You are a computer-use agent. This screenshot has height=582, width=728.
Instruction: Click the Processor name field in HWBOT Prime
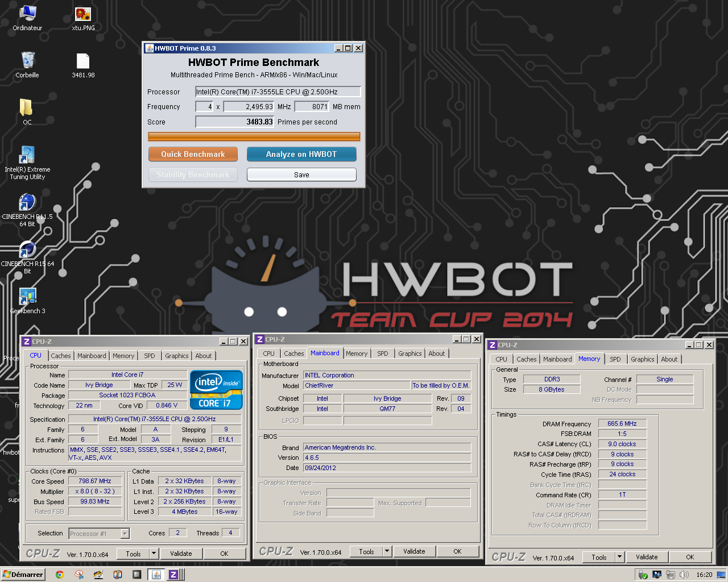point(278,92)
